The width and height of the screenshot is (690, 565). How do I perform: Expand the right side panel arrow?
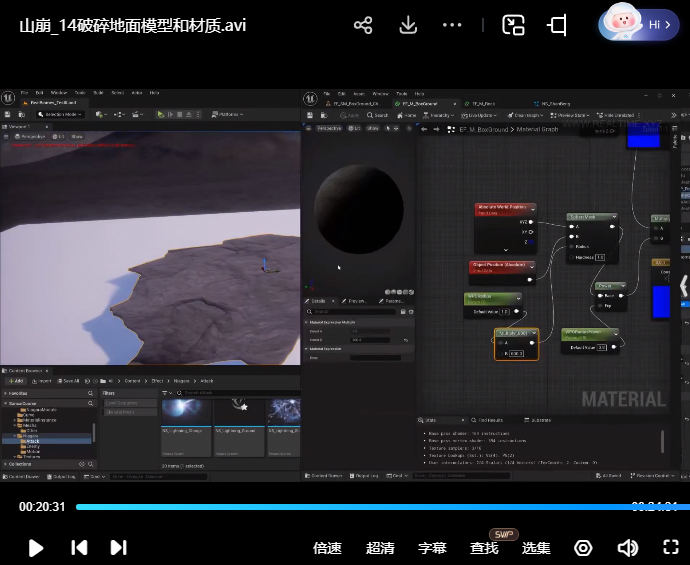[683, 287]
